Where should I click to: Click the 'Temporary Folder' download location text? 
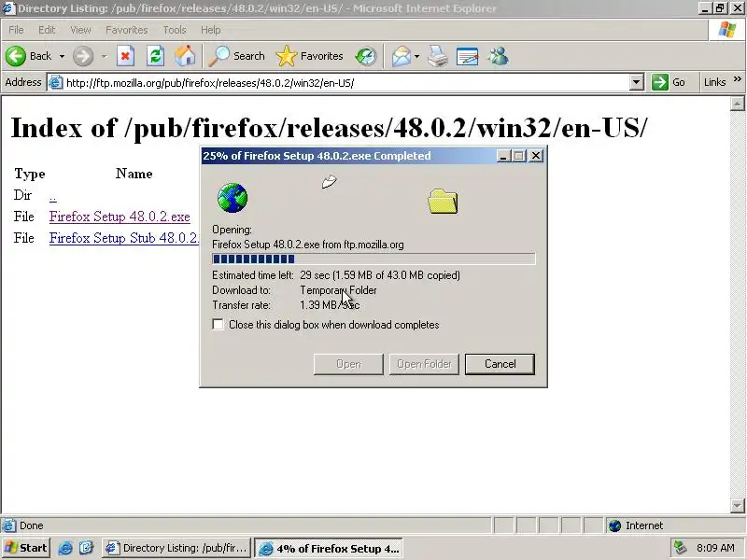[x=338, y=290]
